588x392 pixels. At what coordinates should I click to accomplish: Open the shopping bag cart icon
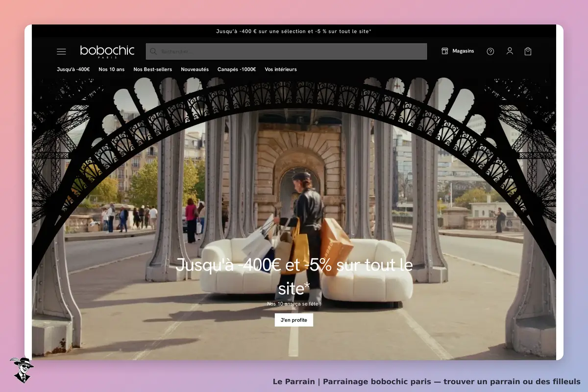528,51
